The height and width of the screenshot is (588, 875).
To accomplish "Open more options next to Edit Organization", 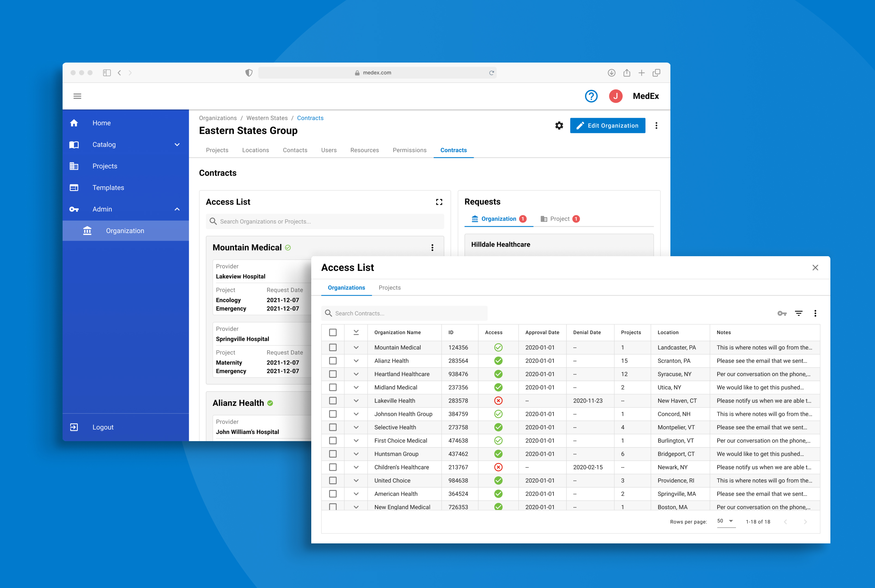I will click(656, 126).
